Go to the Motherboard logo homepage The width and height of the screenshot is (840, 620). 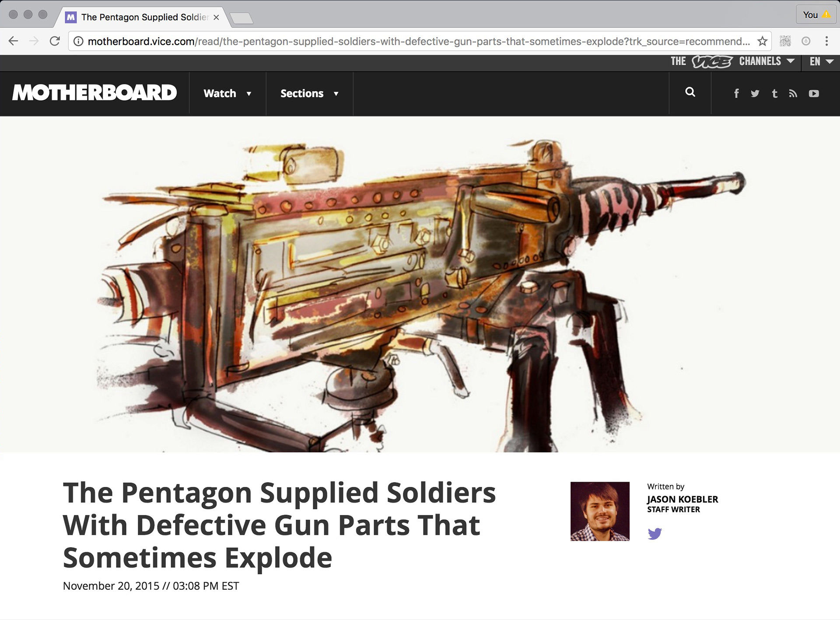tap(94, 92)
